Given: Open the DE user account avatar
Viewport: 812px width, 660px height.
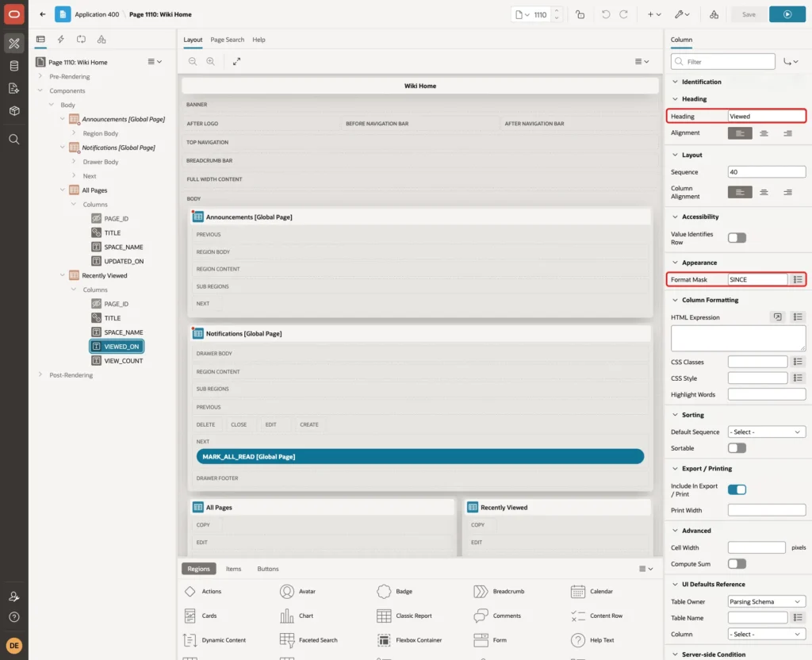Looking at the screenshot, I should point(14,646).
